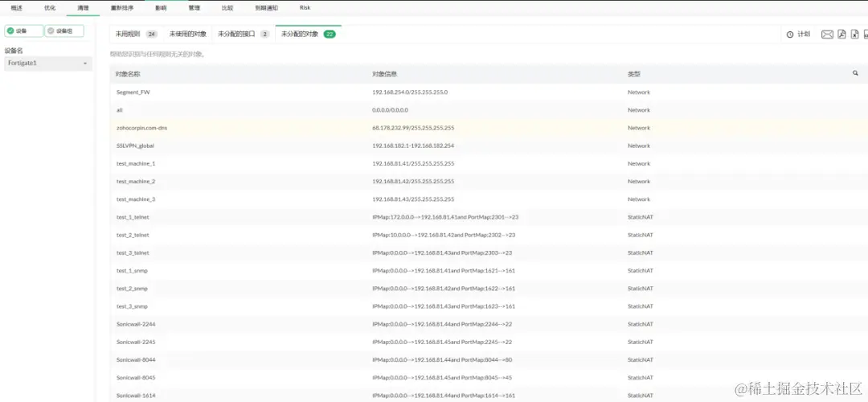This screenshot has height=402, width=868.
Task: Open the 清理 tab
Action: [83, 8]
